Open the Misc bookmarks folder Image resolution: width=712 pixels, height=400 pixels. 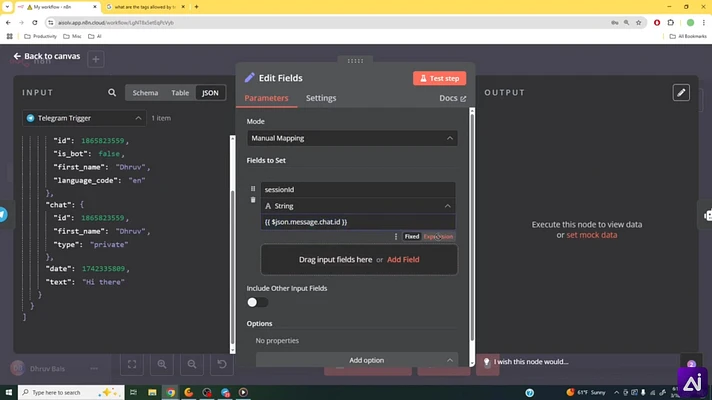tap(72, 36)
